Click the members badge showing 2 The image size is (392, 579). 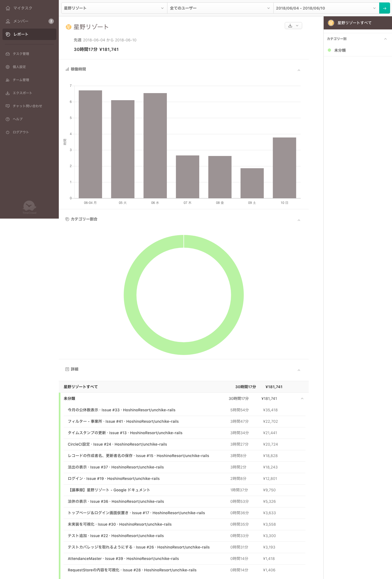point(51,21)
